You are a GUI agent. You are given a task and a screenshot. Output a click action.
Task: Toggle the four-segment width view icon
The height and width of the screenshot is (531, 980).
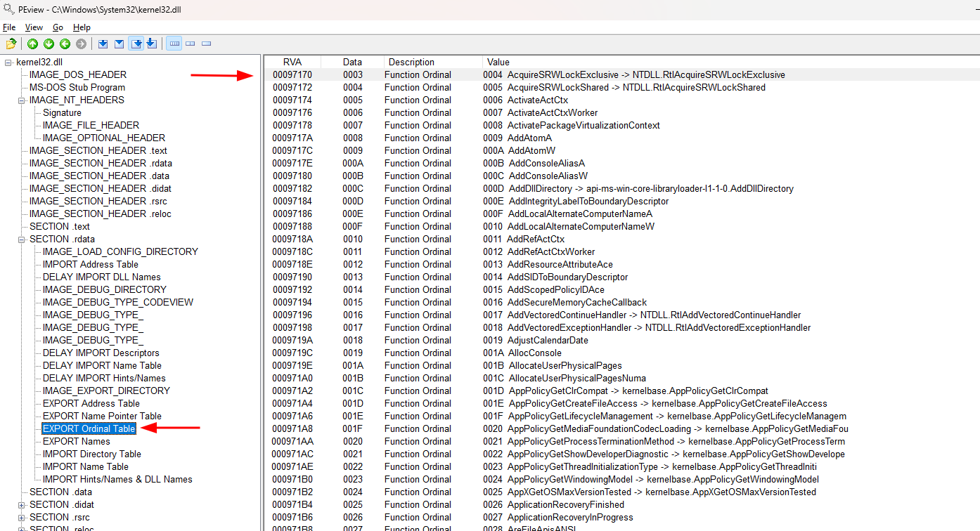(x=174, y=44)
